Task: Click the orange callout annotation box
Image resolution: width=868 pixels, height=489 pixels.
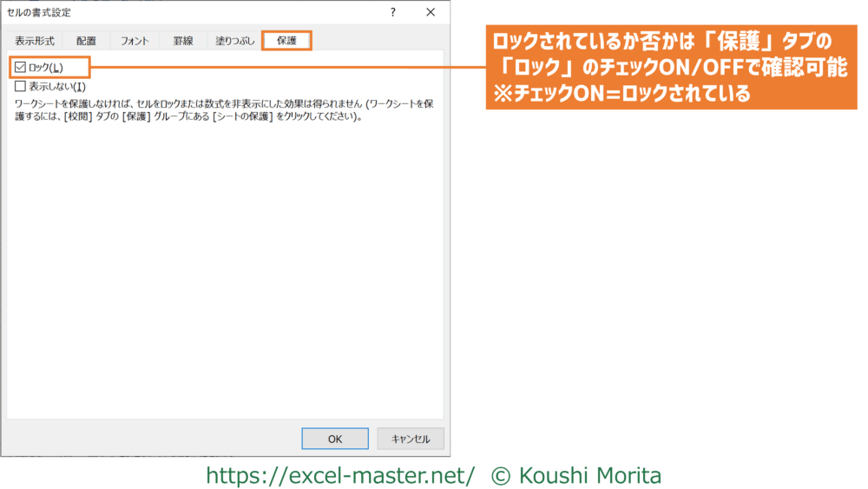Action: click(668, 69)
